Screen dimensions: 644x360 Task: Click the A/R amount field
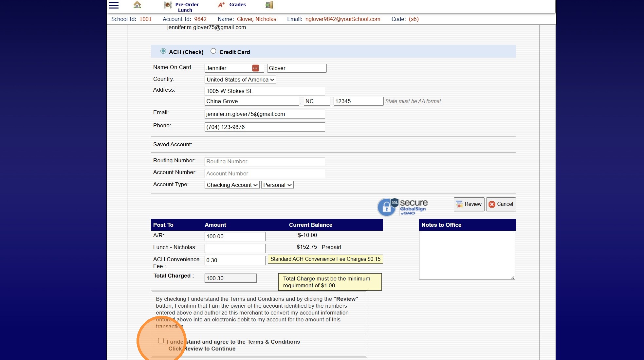pos(235,236)
